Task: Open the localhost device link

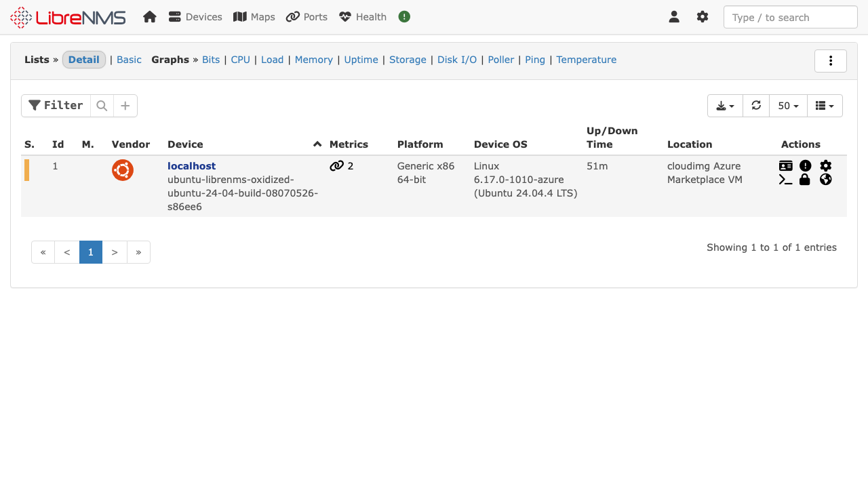Action: [x=192, y=166]
